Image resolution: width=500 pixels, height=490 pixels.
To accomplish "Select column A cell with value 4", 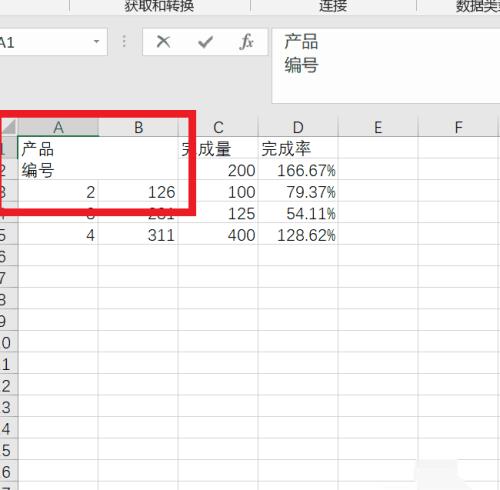I will pos(58,235).
